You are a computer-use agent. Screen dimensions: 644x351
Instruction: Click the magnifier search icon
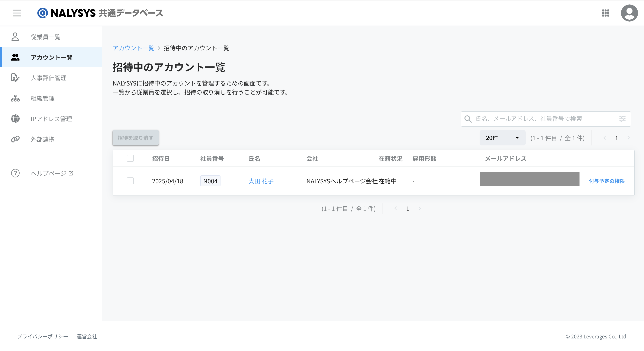(468, 119)
